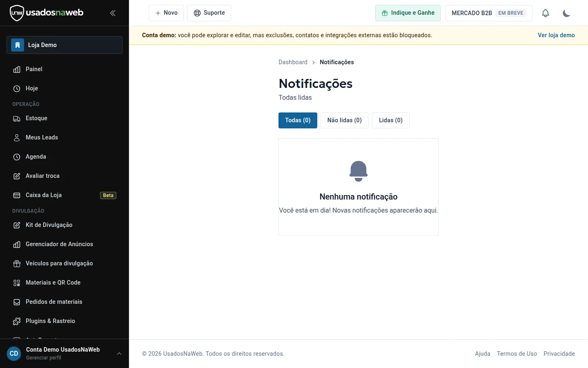Open Materiais e QR Code icon
This screenshot has height=368, width=588.
tap(17, 283)
